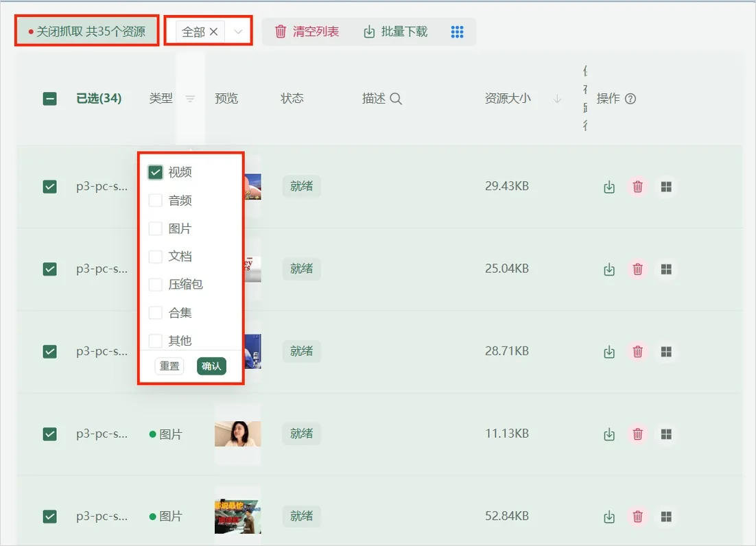The width and height of the screenshot is (756, 546).
Task: Click 确认 in the type filter popup
Action: pos(211,366)
